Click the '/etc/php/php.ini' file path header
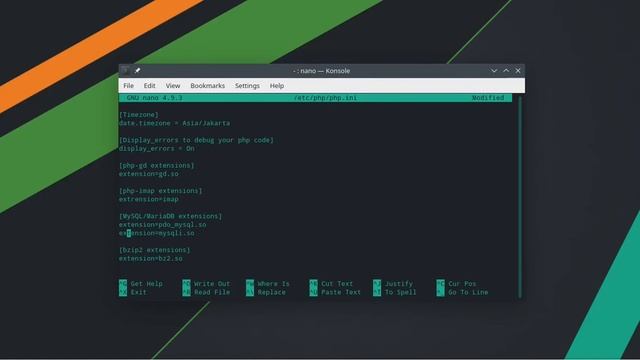This screenshot has height=360, width=640. click(x=325, y=98)
